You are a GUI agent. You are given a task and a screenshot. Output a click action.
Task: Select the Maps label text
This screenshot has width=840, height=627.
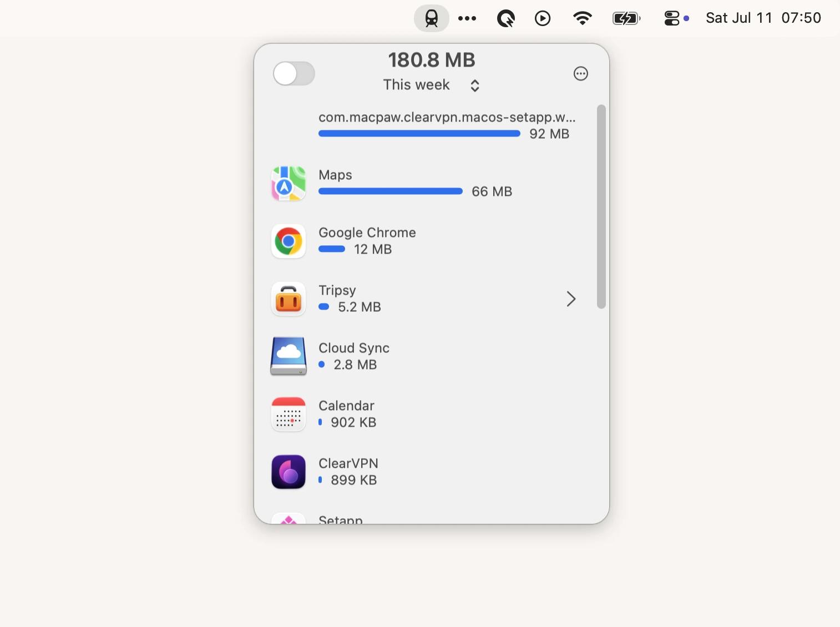335,175
